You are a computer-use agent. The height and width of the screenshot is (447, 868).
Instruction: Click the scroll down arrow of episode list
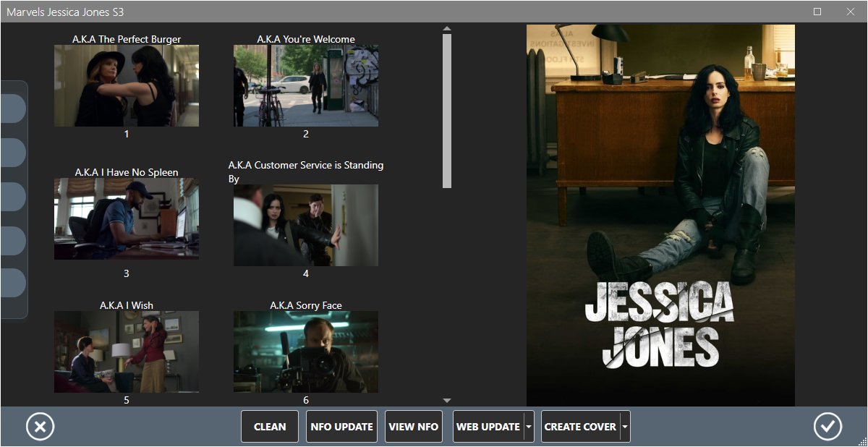[x=447, y=401]
